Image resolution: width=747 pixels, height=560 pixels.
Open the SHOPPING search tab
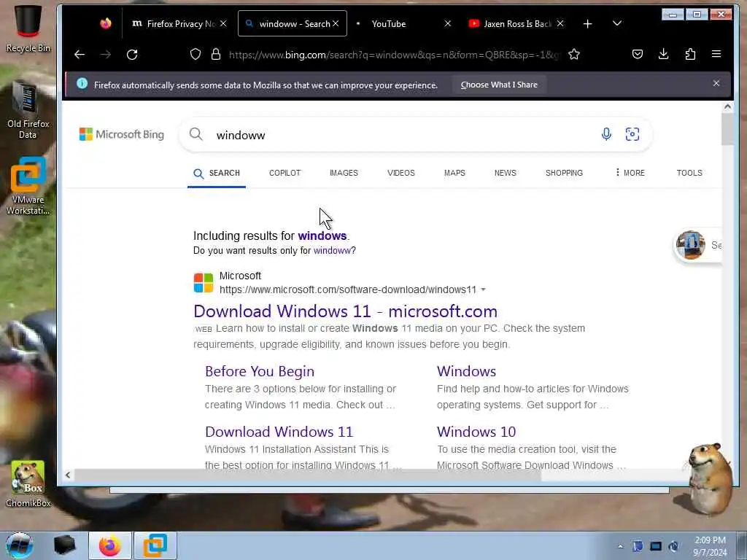point(564,173)
